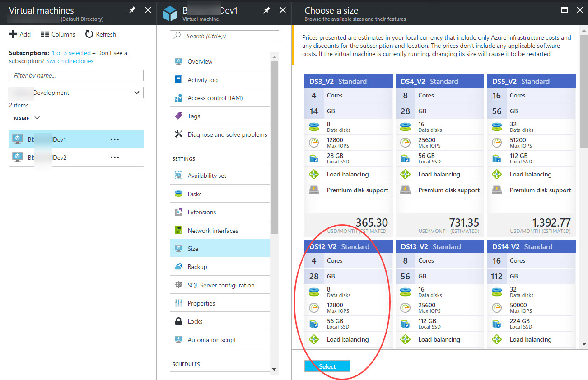
Task: Click the size list scrollbar down arrow
Action: click(584, 344)
